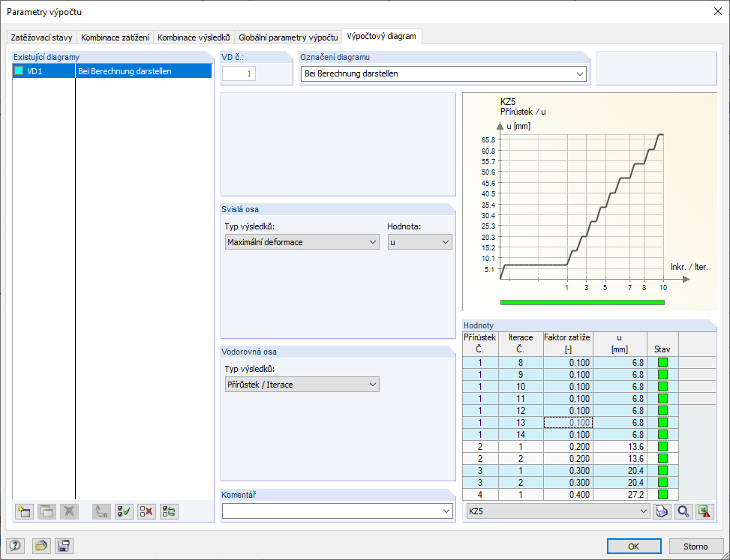Select the 27.2 displacement cell
Screen dimensions: 730x560
620,495
